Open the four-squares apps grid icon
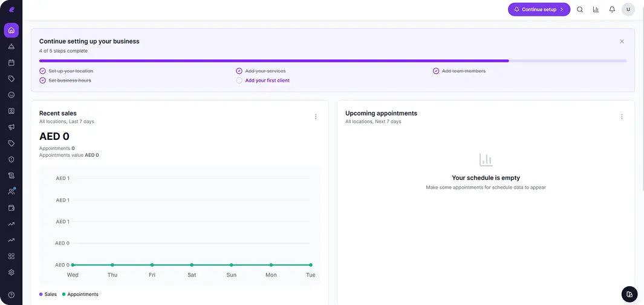The image size is (644, 305). (x=11, y=256)
